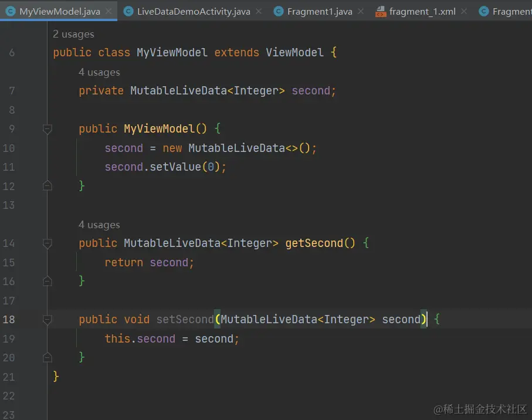This screenshot has height=420, width=532.
Task: Click the XML file icon on fragment_1.xml tab
Action: [x=381, y=12]
